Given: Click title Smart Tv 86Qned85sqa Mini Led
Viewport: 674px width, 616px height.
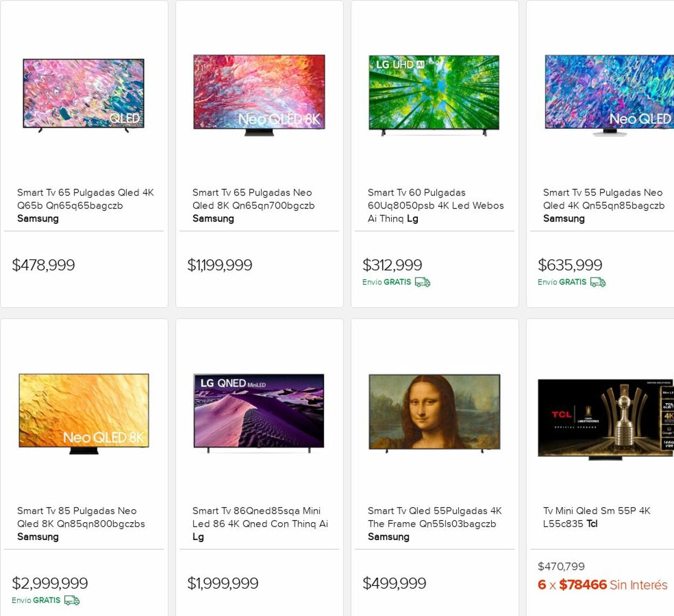Looking at the screenshot, I should pyautogui.click(x=260, y=517).
